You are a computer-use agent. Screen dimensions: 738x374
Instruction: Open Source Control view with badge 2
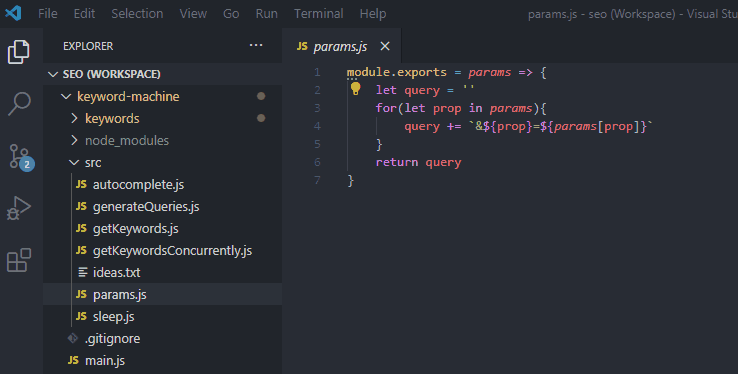coord(21,157)
